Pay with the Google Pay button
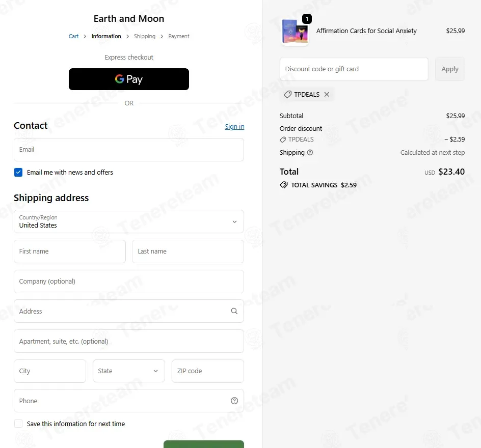 pos(129,79)
